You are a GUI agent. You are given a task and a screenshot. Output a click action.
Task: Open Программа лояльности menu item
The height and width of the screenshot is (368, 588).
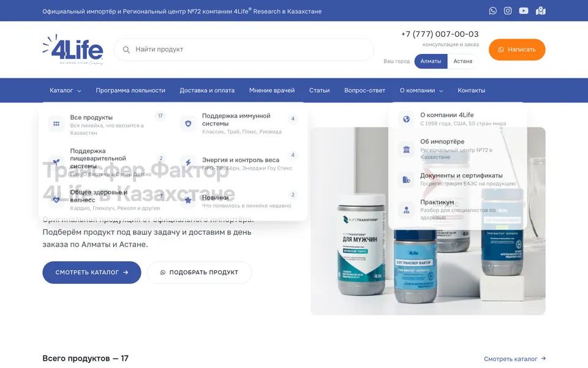130,91
